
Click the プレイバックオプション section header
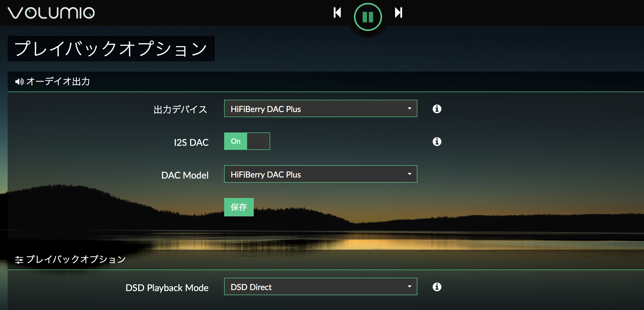click(76, 260)
